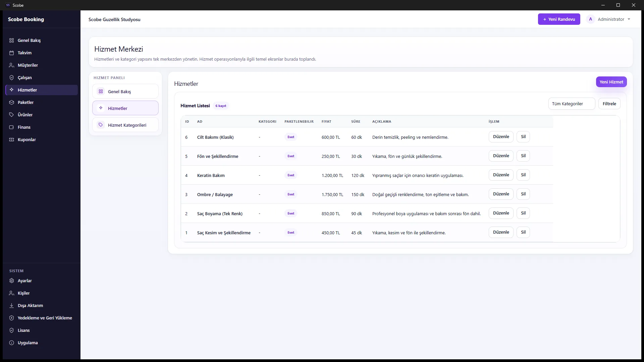Image resolution: width=644 pixels, height=362 pixels.
Task: Click the Takvim calendar icon
Action: click(11, 53)
